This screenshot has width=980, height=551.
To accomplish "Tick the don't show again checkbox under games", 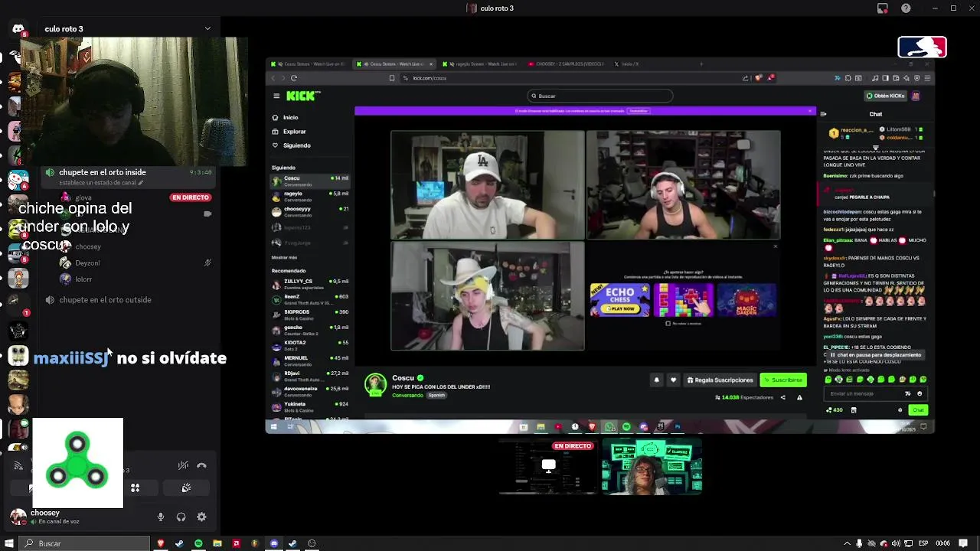I will coord(668,324).
